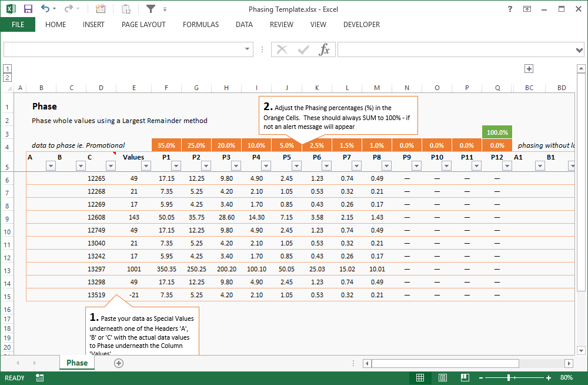
Task: Click the funnel Filter icon in toolbar
Action: [151, 9]
